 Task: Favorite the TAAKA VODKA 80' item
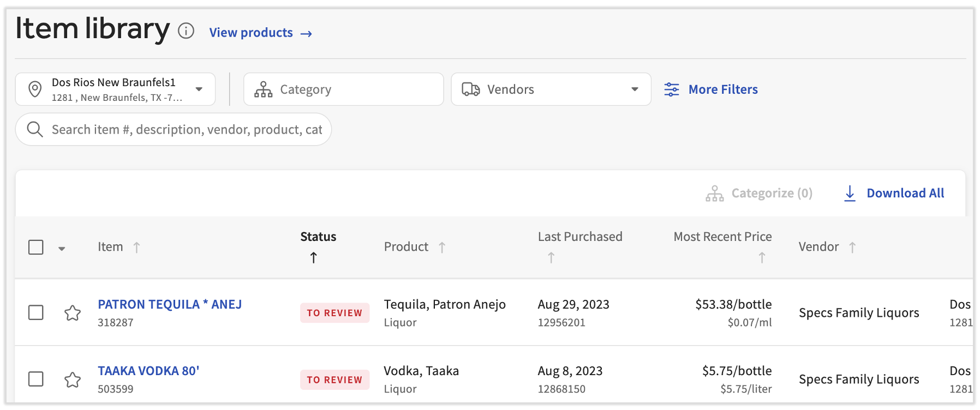click(73, 379)
